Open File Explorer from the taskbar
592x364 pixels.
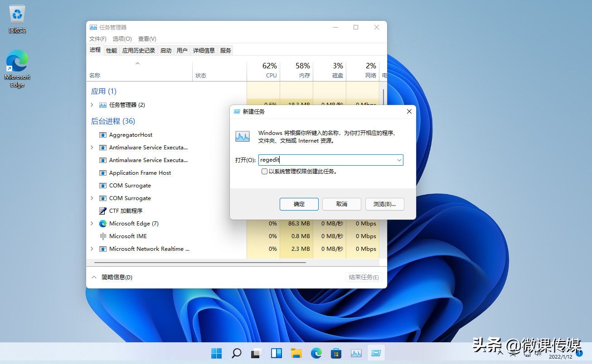coord(296,353)
